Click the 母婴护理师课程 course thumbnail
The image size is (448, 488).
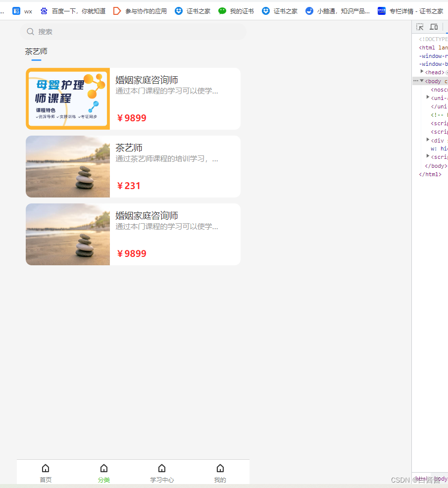pos(67,98)
